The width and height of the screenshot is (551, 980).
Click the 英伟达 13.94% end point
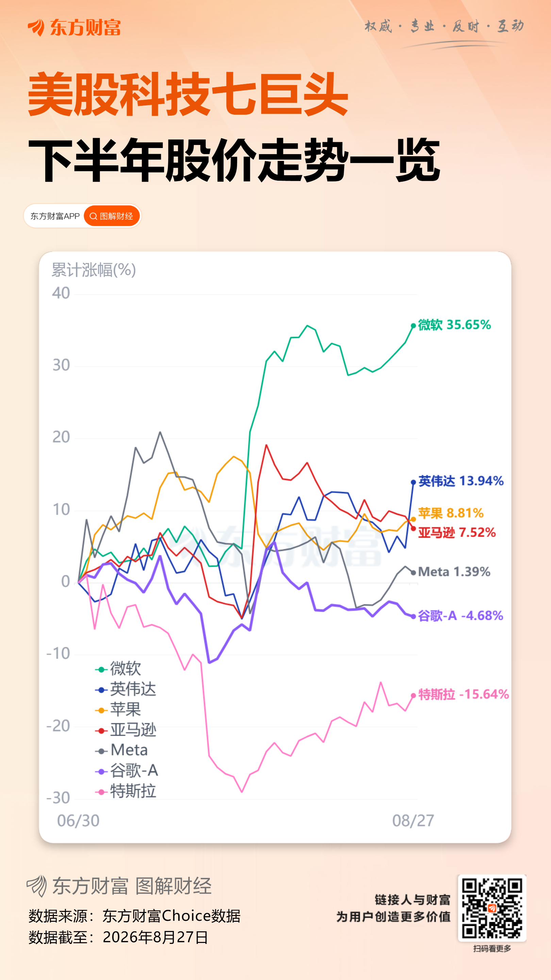click(413, 482)
